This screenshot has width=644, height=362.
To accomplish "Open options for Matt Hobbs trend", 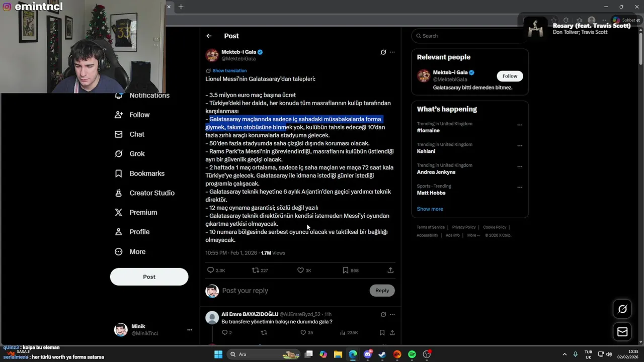I will coord(520,188).
